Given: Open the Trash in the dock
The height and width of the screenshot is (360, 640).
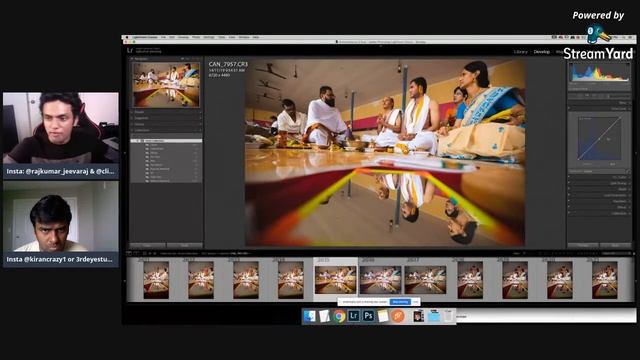Looking at the screenshot, I should (449, 316).
